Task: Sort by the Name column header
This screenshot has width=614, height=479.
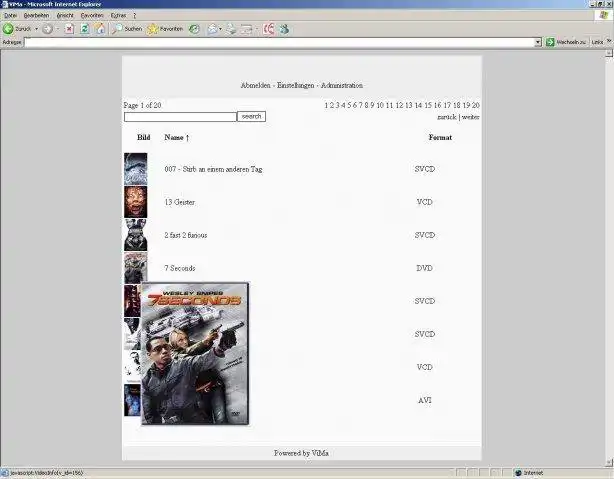Action: [x=177, y=137]
